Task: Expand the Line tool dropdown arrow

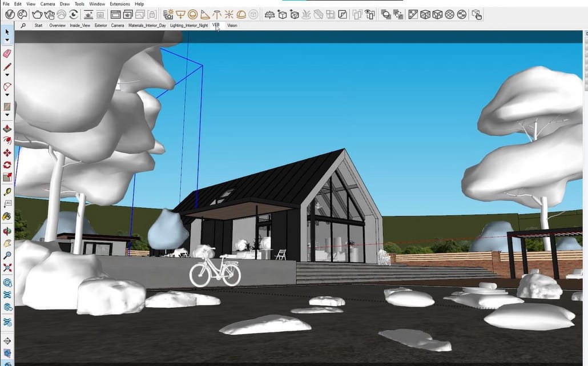Action: 7,75
